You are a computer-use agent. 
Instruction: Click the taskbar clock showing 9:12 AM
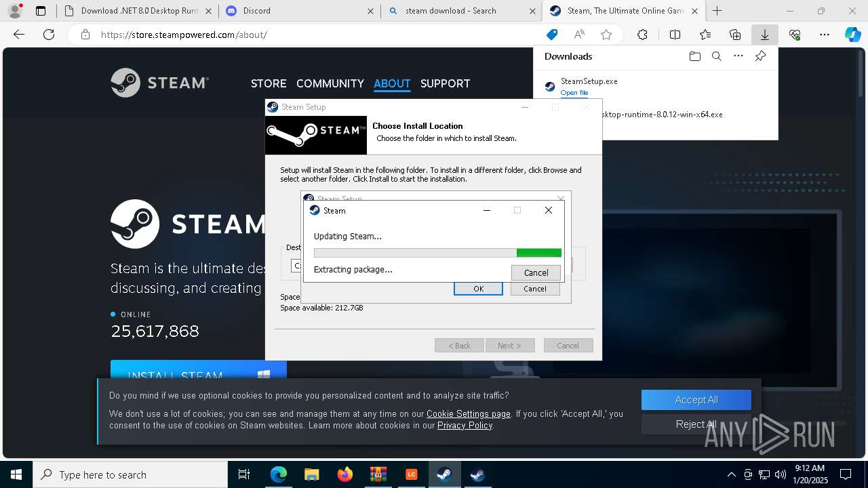[810, 474]
